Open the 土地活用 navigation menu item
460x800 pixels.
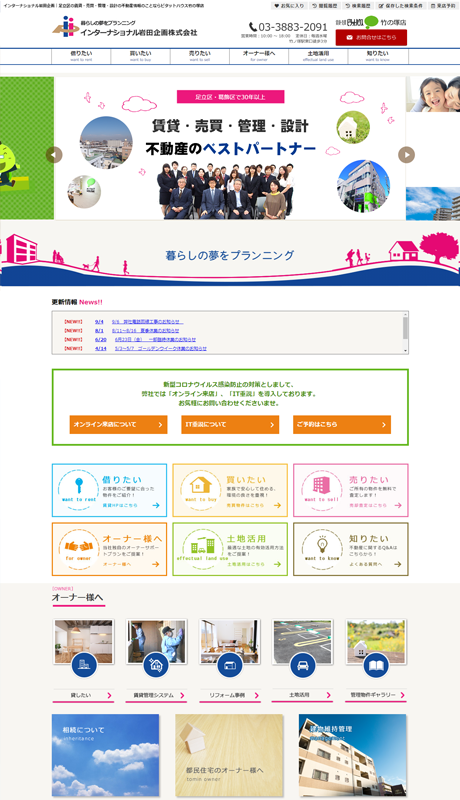(318, 56)
